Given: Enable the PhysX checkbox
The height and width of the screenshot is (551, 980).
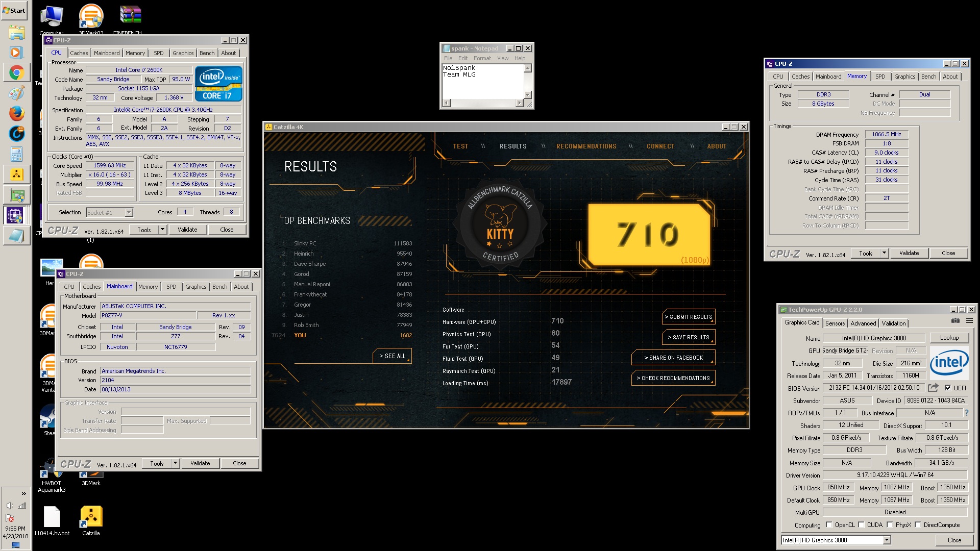Looking at the screenshot, I should click(890, 524).
